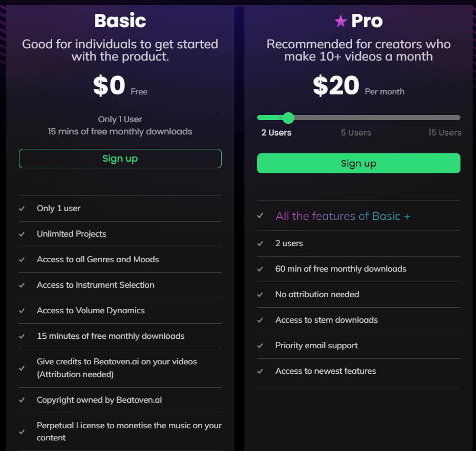
Task: Click the checkmark beside "Access to Volume Dynamics"
Action: click(x=21, y=310)
